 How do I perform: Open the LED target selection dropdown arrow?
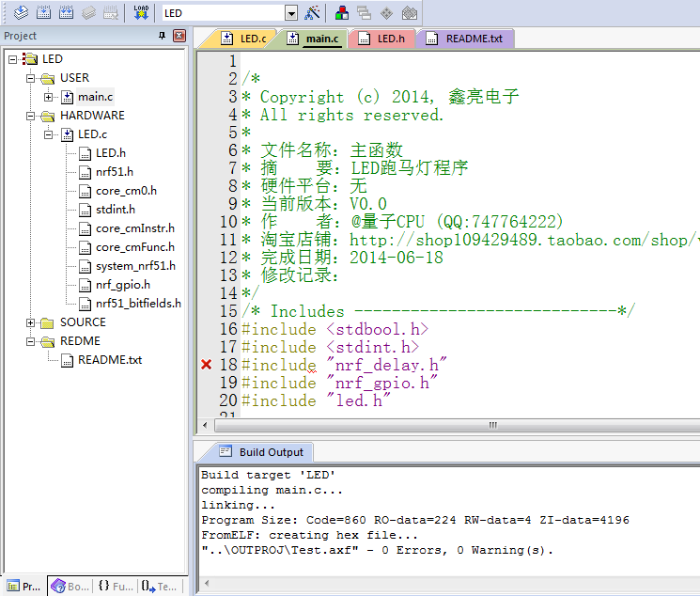291,13
